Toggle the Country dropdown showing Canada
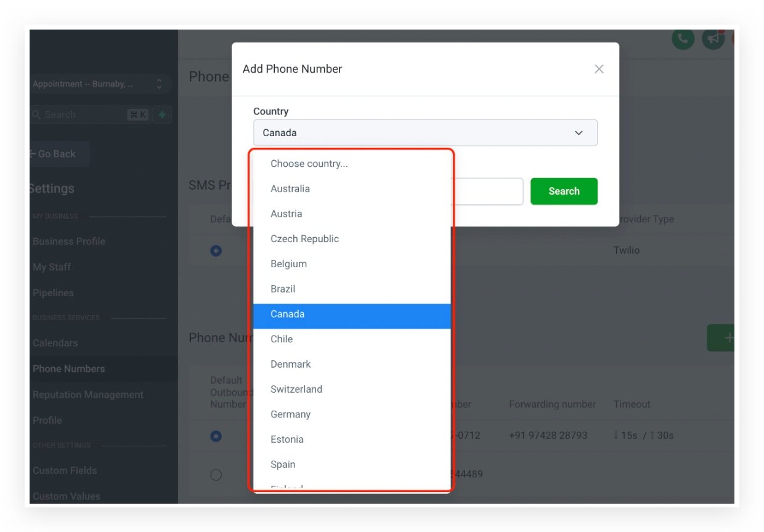Viewport: 764px width, 532px height. [x=425, y=133]
